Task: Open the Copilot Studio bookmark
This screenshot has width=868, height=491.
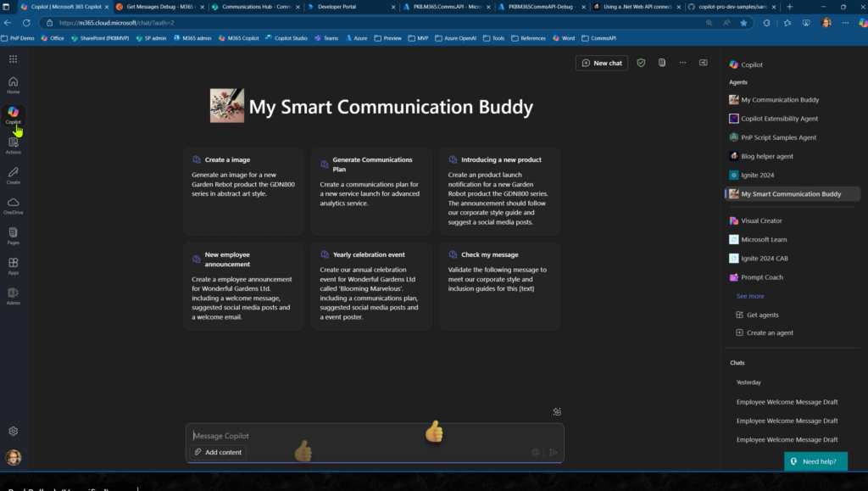Action: (x=286, y=38)
